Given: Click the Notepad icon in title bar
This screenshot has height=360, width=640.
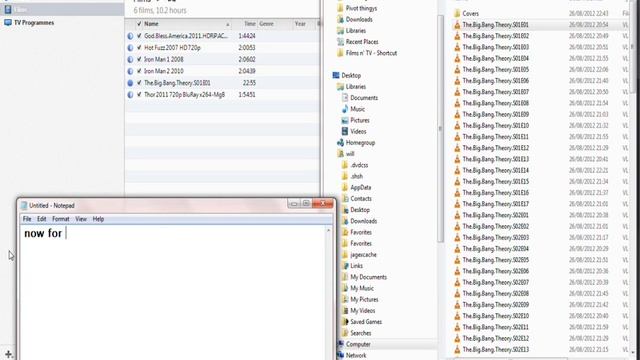Looking at the screenshot, I should (x=24, y=205).
